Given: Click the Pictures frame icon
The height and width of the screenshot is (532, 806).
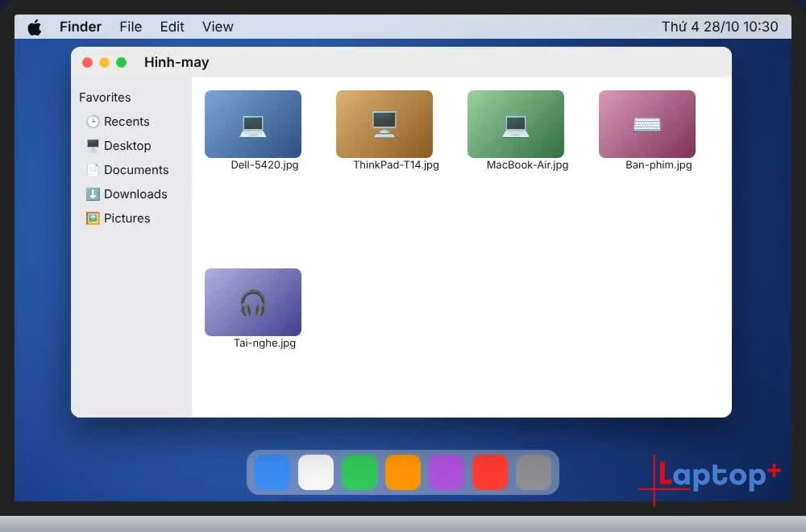Looking at the screenshot, I should 93,218.
